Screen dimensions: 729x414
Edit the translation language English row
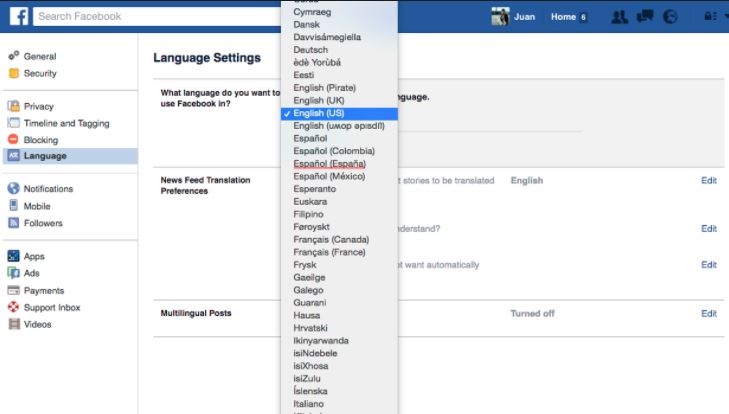point(709,180)
